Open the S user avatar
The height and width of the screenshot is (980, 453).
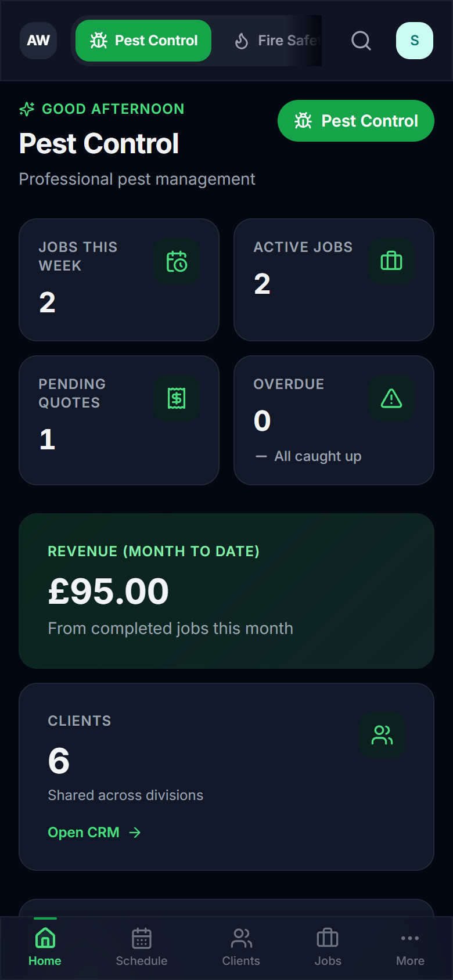[x=414, y=41]
